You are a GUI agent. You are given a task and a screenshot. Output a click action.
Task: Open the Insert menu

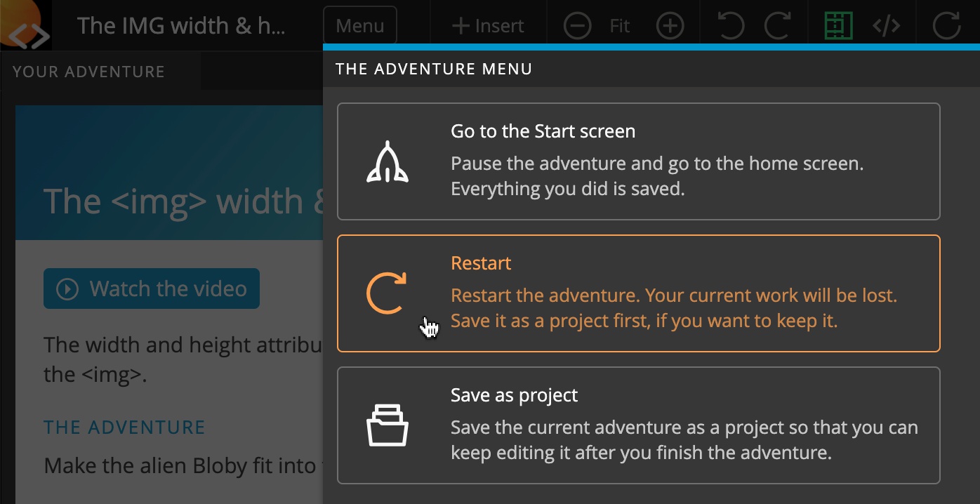488,27
